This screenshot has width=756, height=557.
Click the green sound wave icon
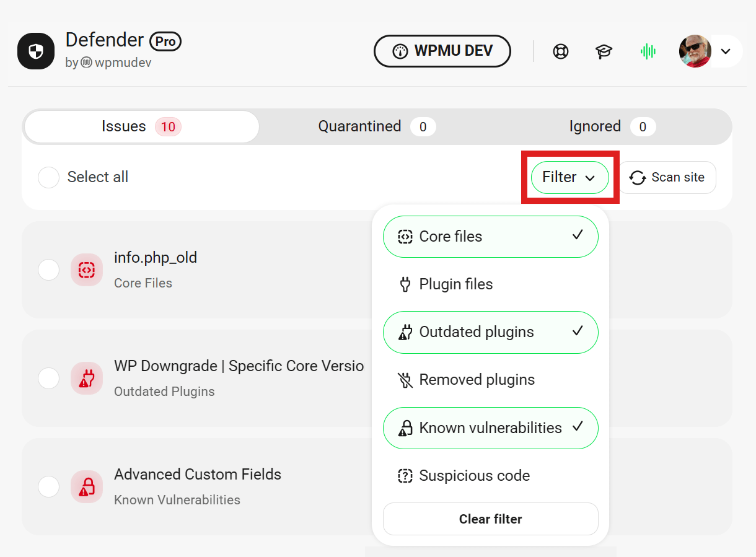pyautogui.click(x=648, y=51)
